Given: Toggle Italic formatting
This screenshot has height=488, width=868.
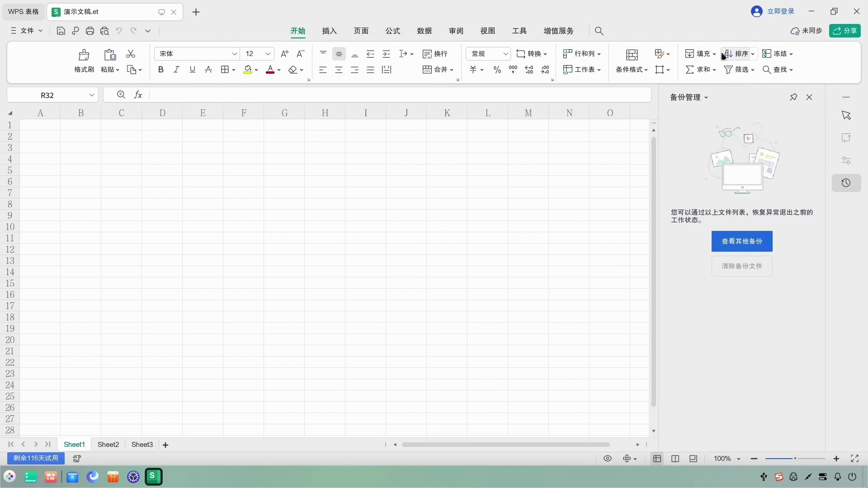Looking at the screenshot, I should pyautogui.click(x=176, y=70).
